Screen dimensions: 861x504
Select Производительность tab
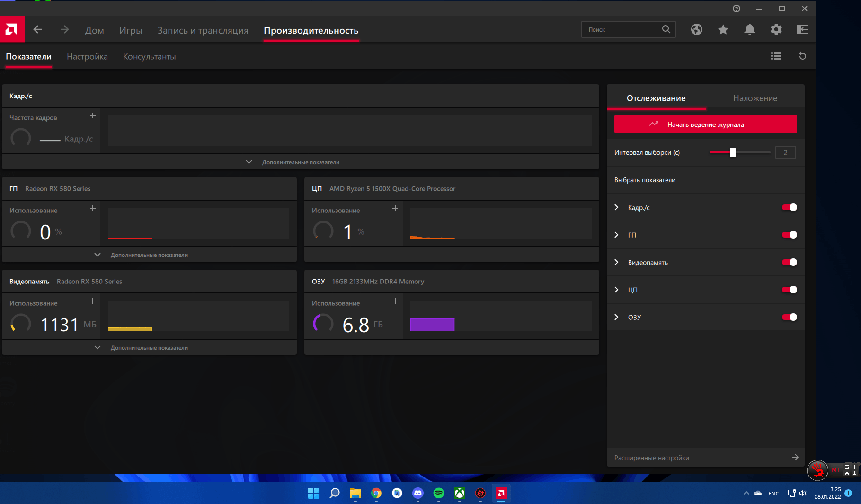(x=311, y=30)
